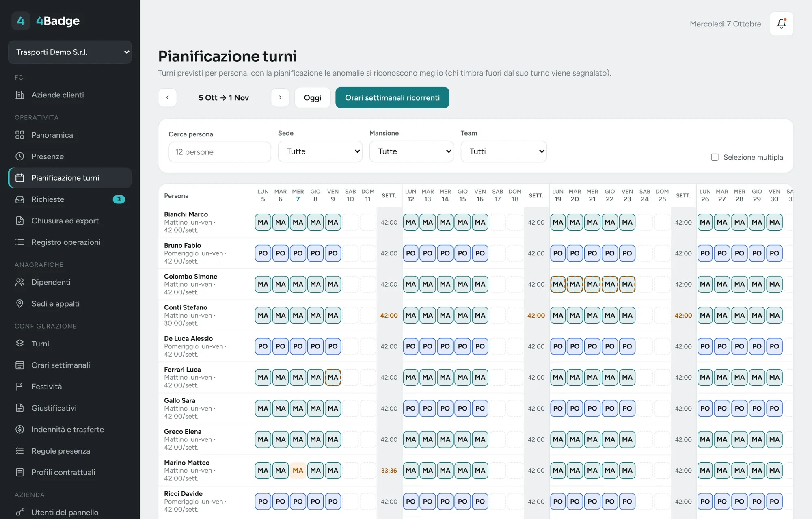Select Colombo Simone's dashed Monday 19 MA shift
Viewport: 812px width, 519px height.
(558, 284)
